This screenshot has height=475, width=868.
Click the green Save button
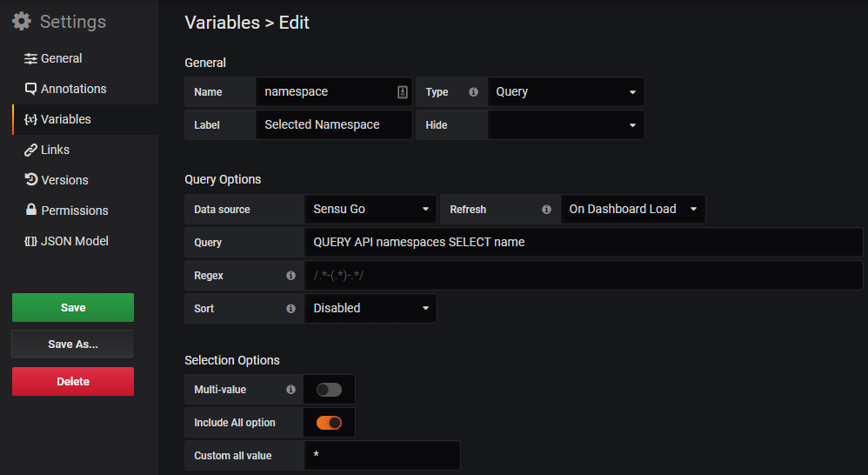[x=73, y=308]
